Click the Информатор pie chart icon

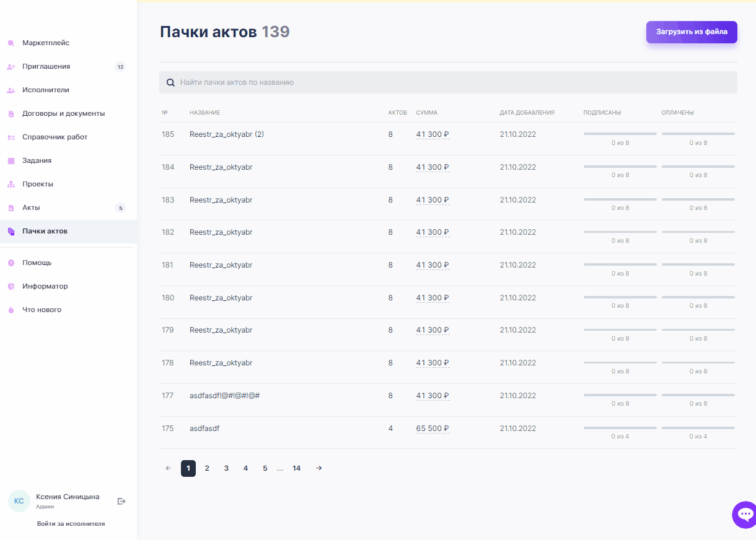(11, 287)
